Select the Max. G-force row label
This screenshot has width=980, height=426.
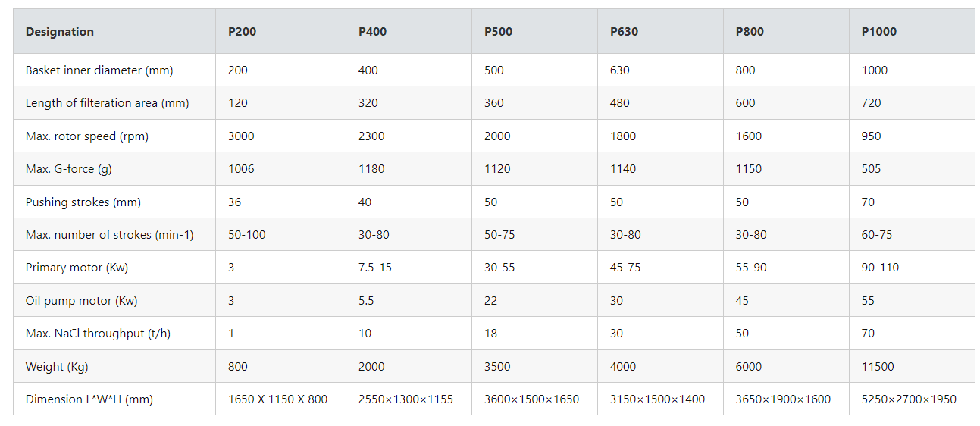pyautogui.click(x=68, y=169)
